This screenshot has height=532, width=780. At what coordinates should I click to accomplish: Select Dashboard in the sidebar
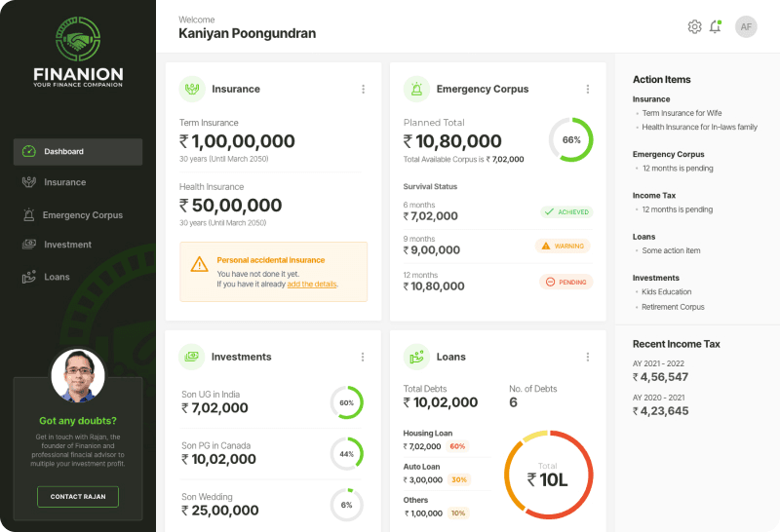point(78,152)
